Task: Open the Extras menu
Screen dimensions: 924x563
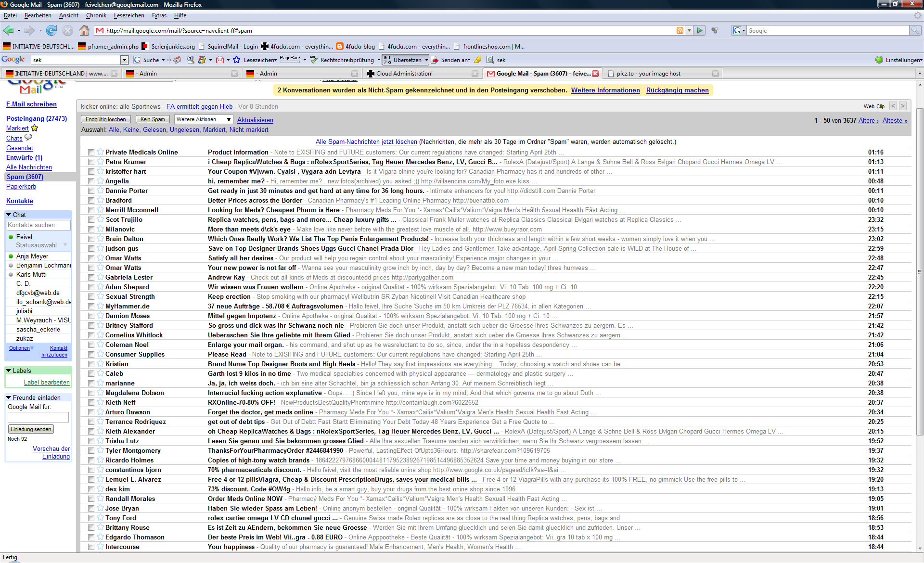Action: point(159,15)
